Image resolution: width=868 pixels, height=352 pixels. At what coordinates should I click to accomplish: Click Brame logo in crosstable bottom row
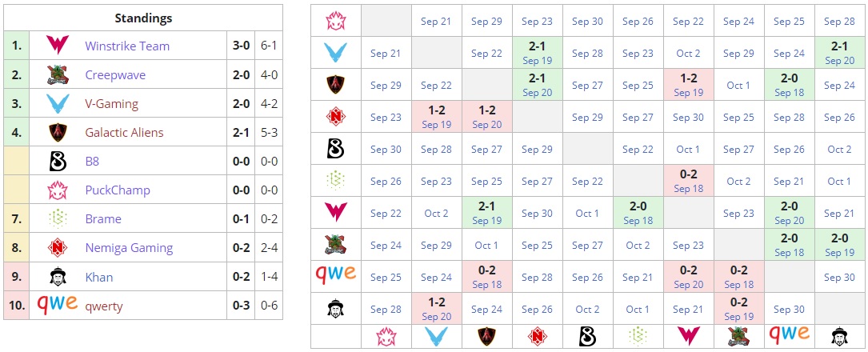638,336
